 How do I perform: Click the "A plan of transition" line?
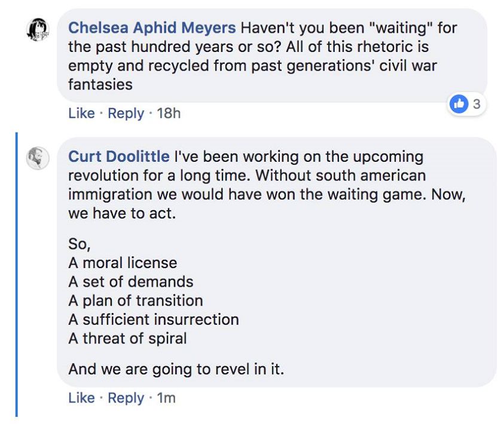135,300
